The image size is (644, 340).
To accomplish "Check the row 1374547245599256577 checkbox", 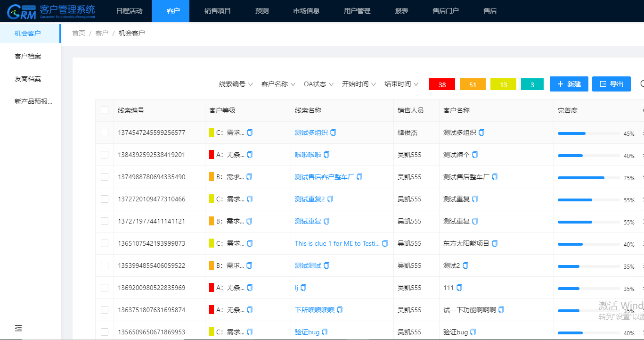I will tap(105, 133).
